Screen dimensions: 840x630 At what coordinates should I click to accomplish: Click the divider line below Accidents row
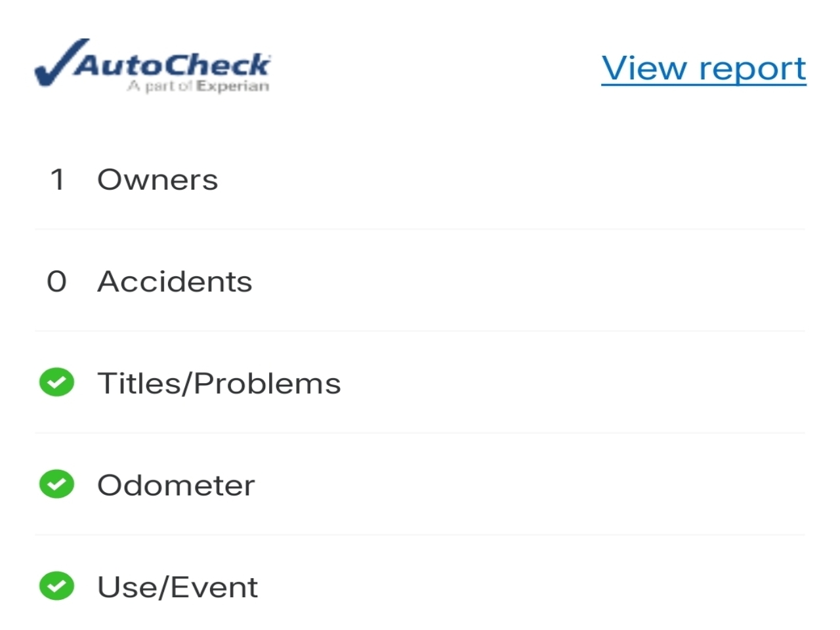(420, 331)
